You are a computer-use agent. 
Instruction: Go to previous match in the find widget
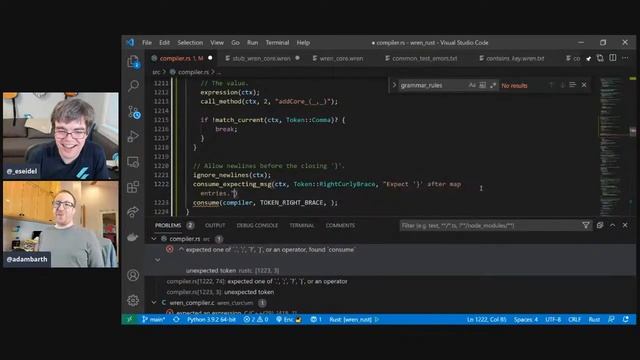[x=551, y=85]
